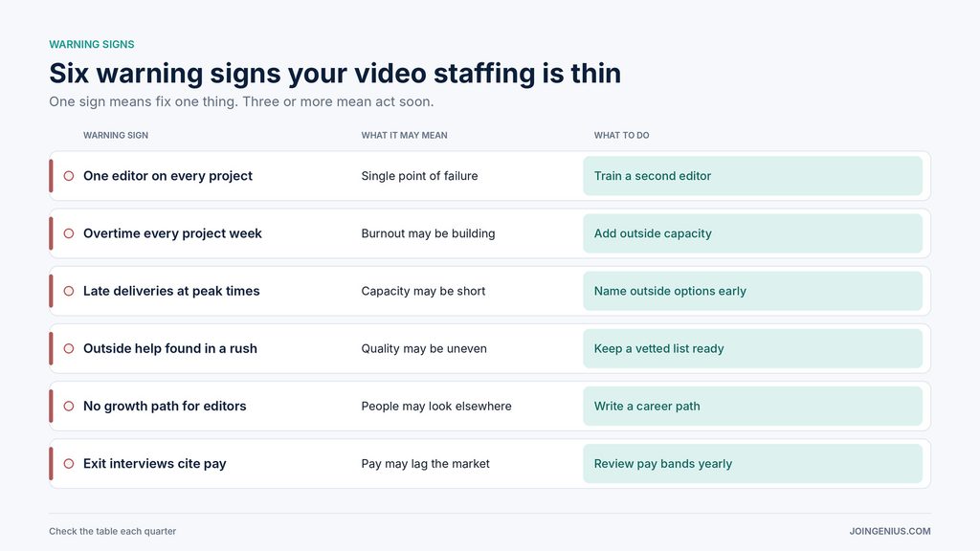Viewport: 980px width, 551px height.
Task: Click the 'Single point of failure' cell
Action: pyautogui.click(x=419, y=176)
